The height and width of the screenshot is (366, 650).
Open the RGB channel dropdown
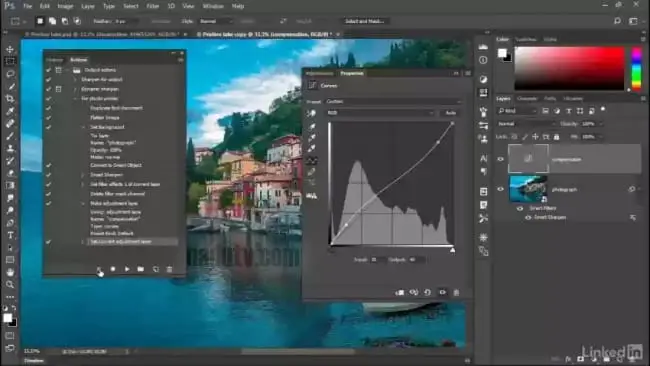pyautogui.click(x=380, y=113)
